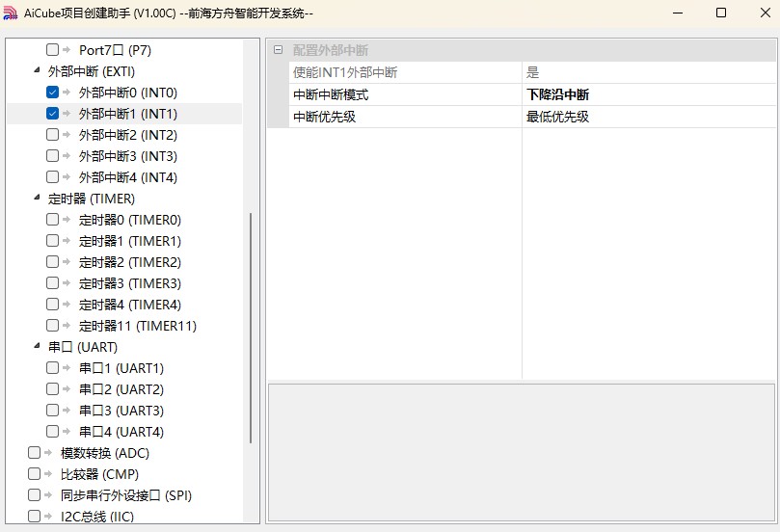Check the 串口4 (UART4) checkbox
Viewport: 780px width, 532px height.
[x=52, y=431]
